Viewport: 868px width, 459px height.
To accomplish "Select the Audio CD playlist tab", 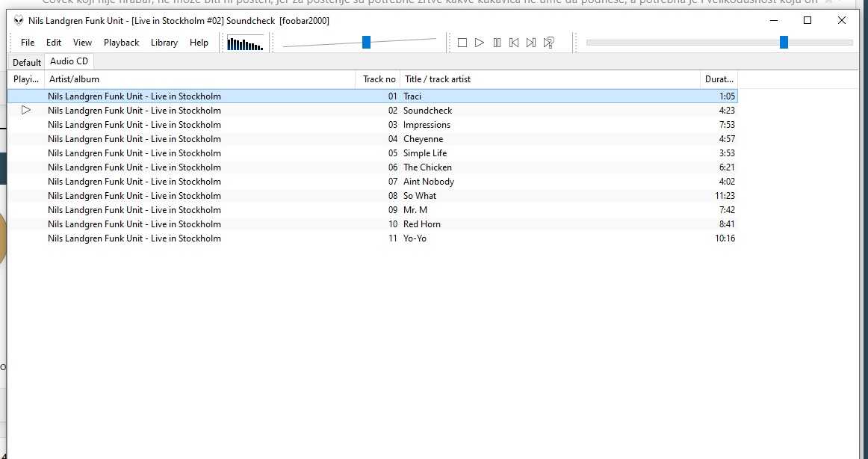I will point(69,61).
